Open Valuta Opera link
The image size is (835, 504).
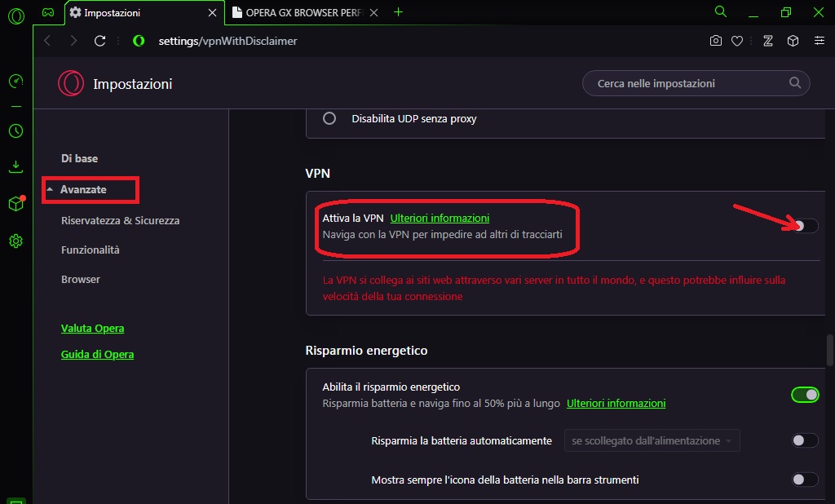tap(93, 328)
